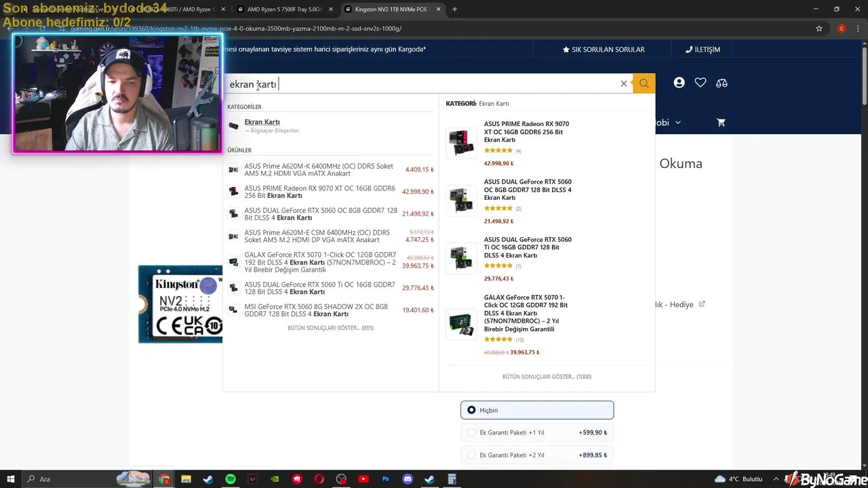Select Ek Garanti Paketi +1 Yıl

(537, 432)
